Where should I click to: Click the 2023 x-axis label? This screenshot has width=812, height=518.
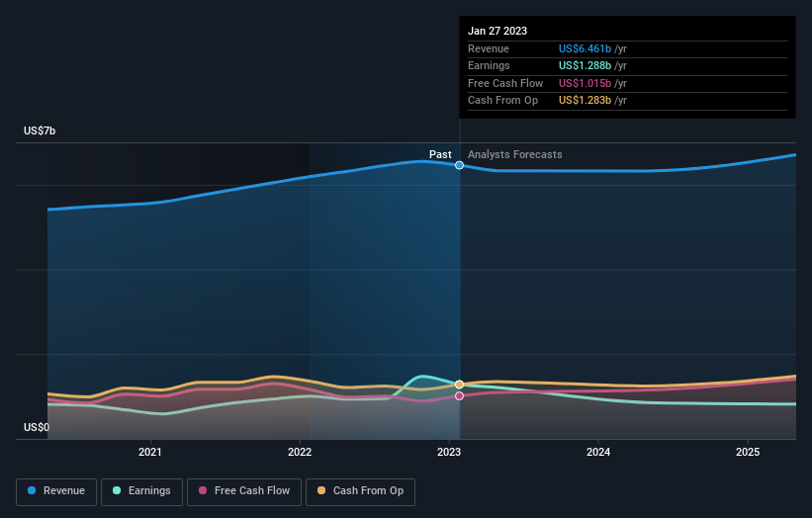(449, 453)
